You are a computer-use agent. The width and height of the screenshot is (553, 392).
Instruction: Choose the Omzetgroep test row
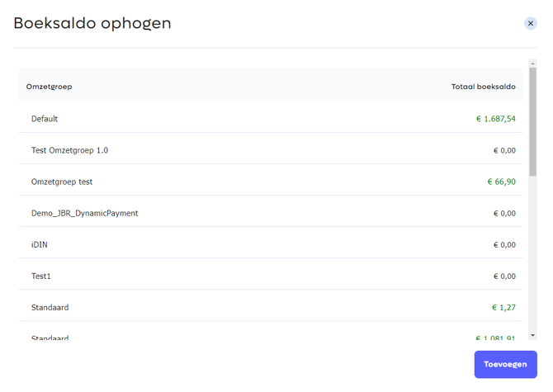tap(271, 182)
